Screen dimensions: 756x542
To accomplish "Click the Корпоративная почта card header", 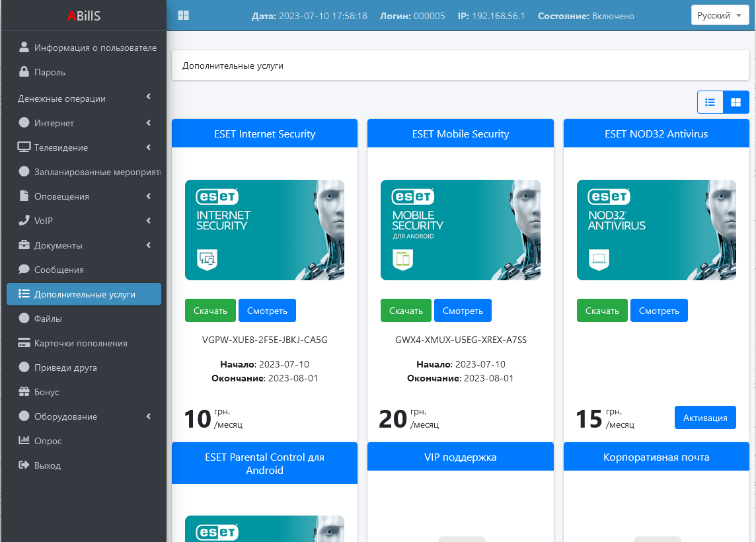I will click(x=657, y=457).
